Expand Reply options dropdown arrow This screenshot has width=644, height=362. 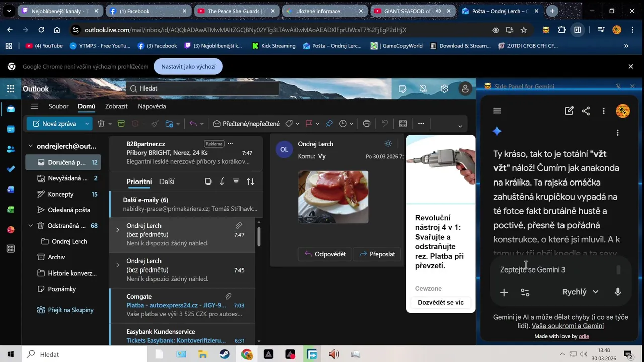pyautogui.click(x=202, y=124)
